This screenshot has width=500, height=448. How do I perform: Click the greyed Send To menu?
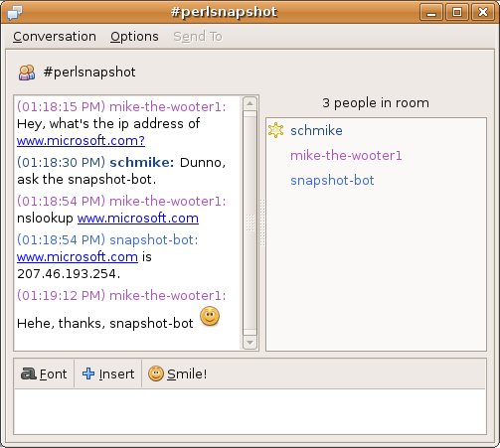198,37
